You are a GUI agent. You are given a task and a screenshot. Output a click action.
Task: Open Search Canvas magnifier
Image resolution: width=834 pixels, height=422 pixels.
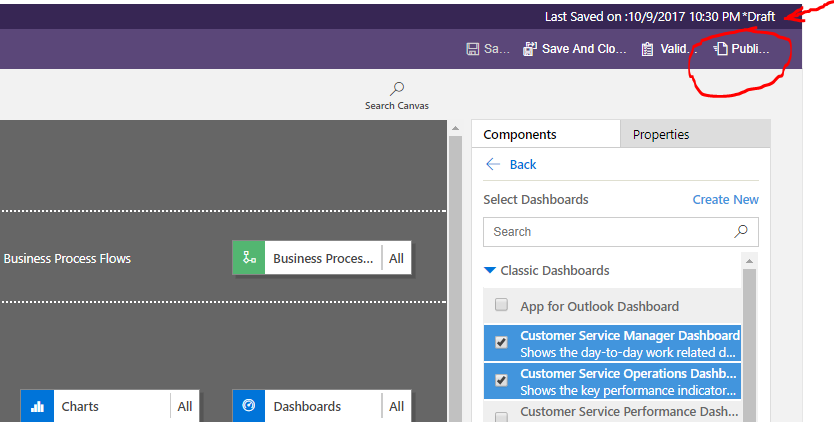click(397, 88)
